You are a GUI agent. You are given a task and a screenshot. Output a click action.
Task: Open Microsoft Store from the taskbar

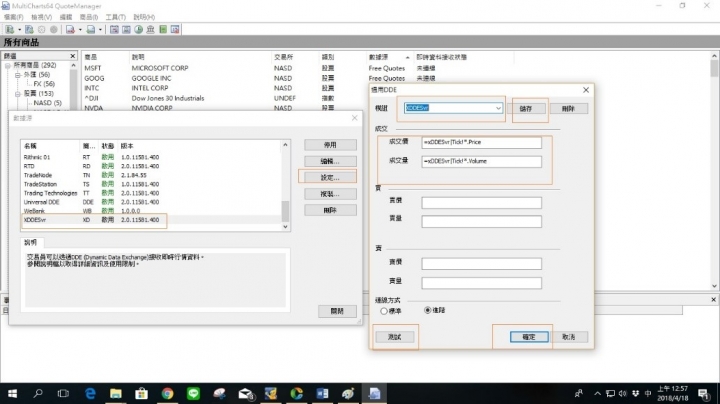[x=141, y=393]
